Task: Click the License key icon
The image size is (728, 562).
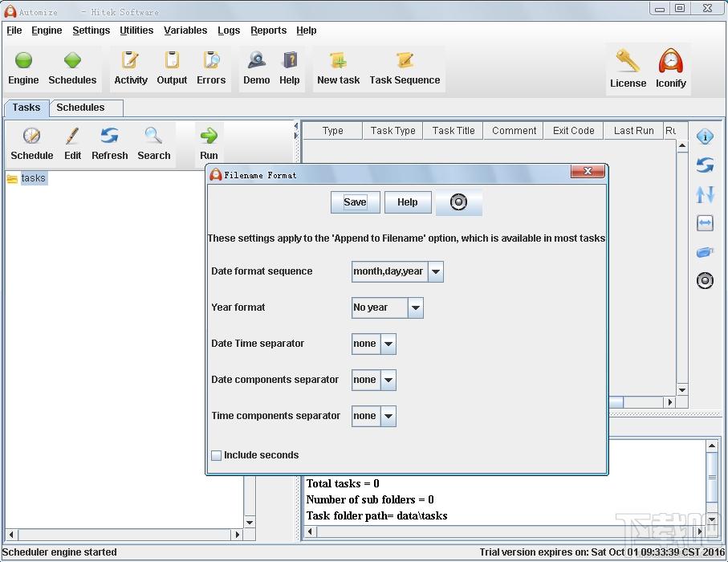Action: 628,61
